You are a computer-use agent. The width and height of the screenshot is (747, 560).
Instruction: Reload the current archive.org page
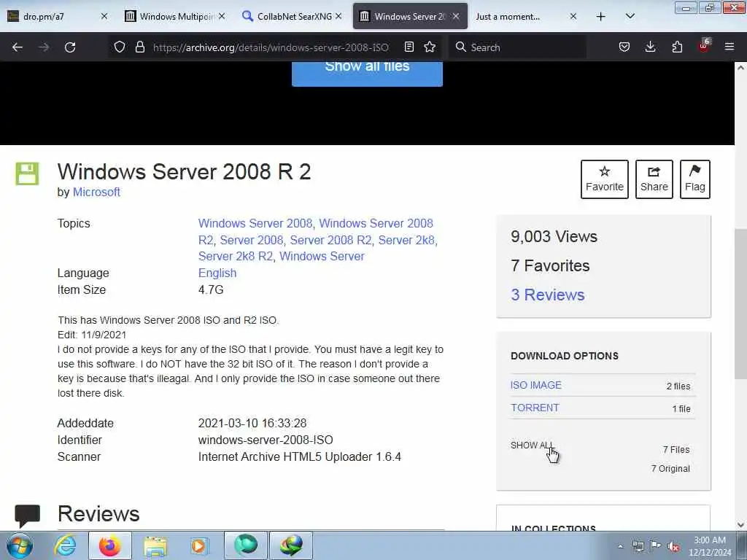tap(70, 47)
